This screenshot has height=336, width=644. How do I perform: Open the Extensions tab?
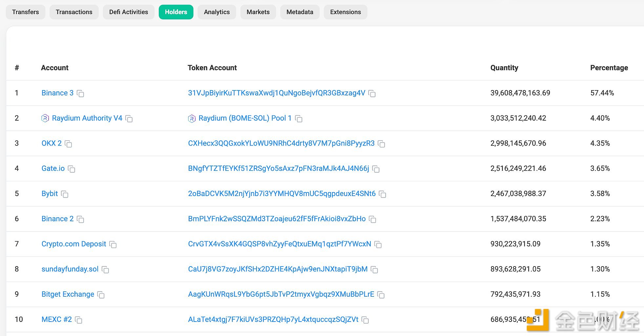click(x=345, y=12)
